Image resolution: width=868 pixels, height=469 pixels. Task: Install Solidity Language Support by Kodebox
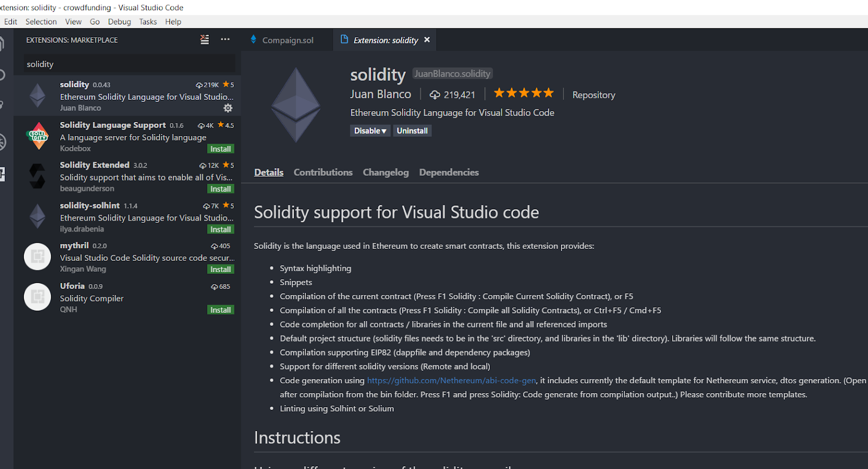[221, 149]
